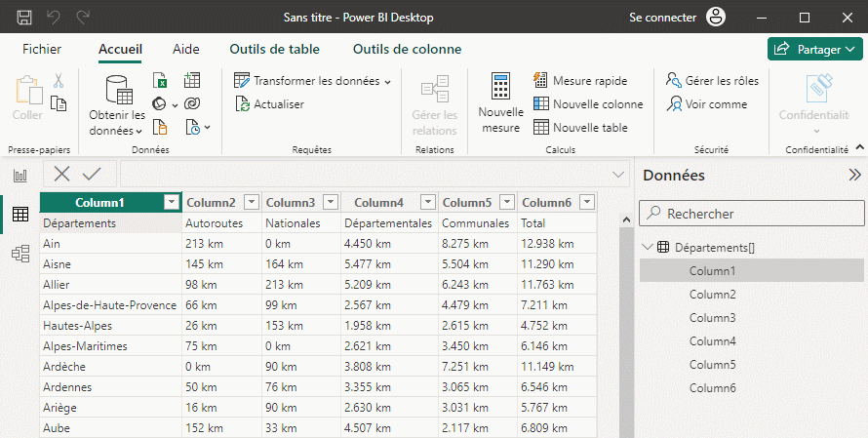The image size is (868, 438).
Task: Click the Enter data table icon
Action: pyautogui.click(x=192, y=81)
